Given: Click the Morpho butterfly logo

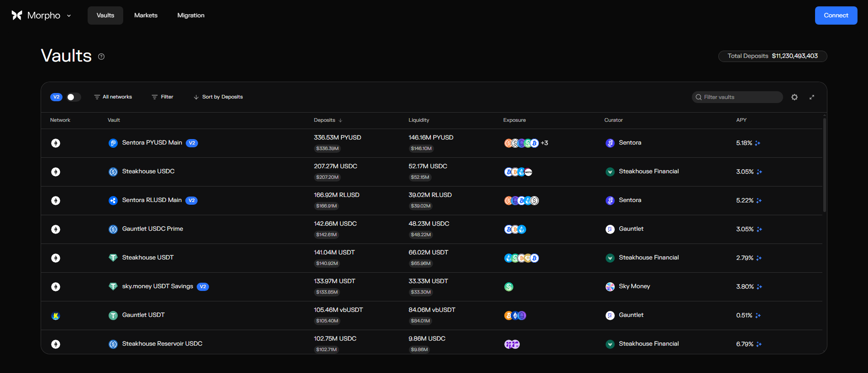Looking at the screenshot, I should pos(17,16).
